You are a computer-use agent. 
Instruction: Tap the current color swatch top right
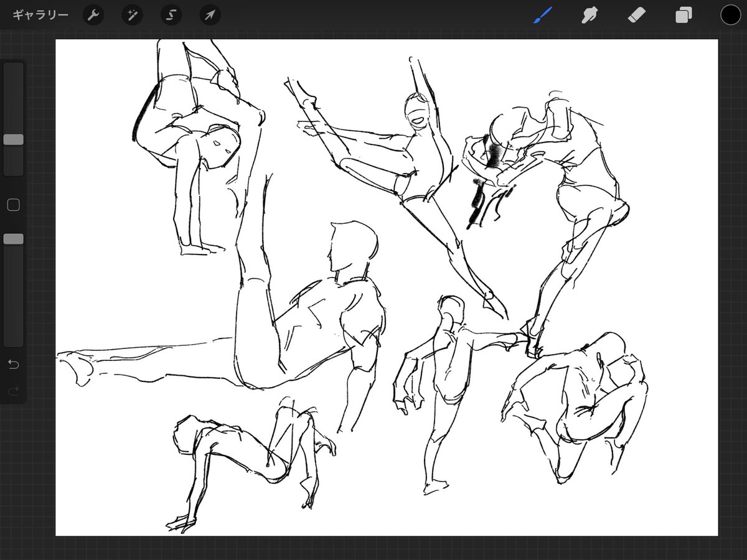[730, 14]
